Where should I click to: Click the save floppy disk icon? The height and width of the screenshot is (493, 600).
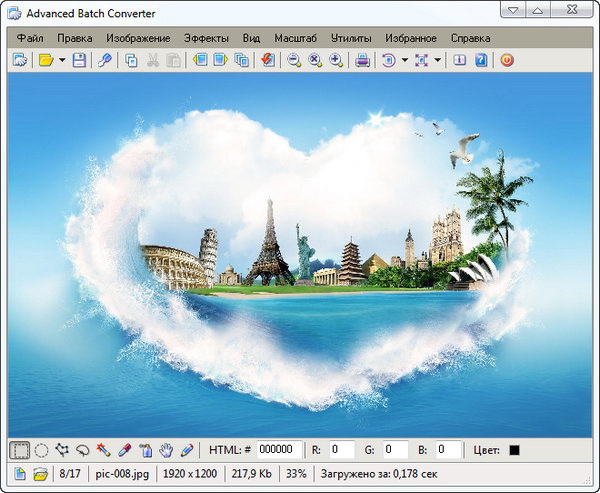pyautogui.click(x=80, y=60)
